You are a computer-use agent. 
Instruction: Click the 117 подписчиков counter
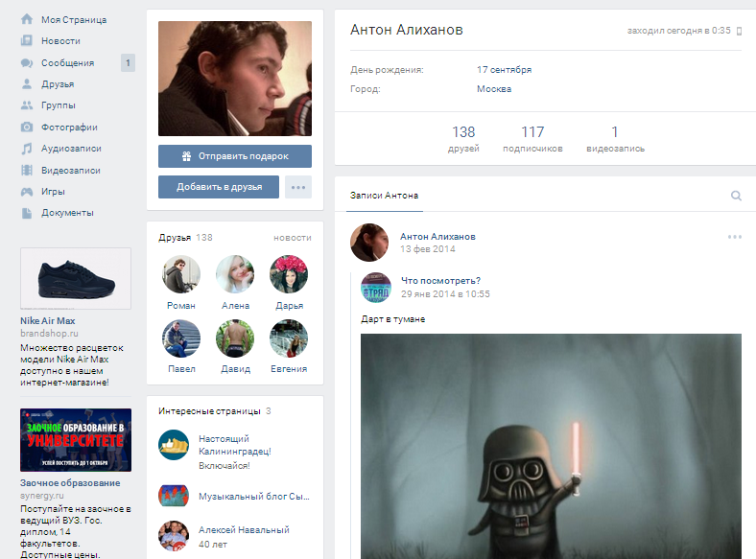[532, 139]
